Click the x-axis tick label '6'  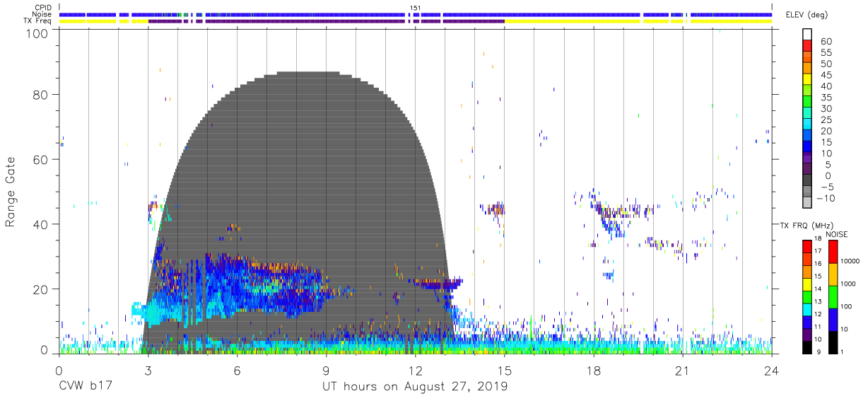(237, 370)
